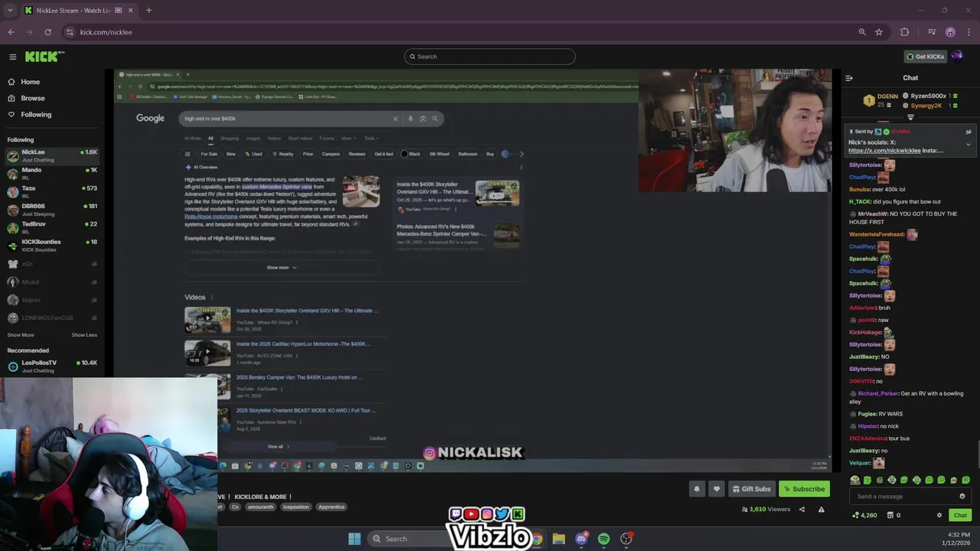Collapse following list with Show Less
The width and height of the screenshot is (980, 551).
click(x=84, y=334)
